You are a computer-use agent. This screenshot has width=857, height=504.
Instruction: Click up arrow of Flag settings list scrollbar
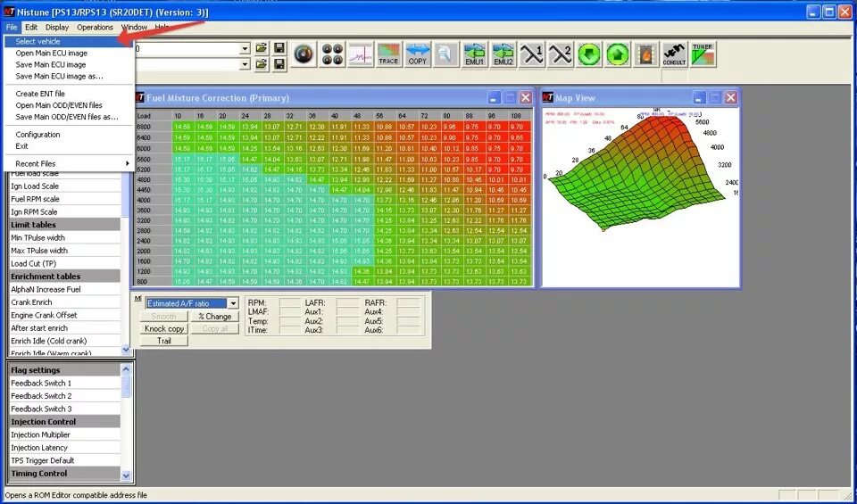[126, 369]
